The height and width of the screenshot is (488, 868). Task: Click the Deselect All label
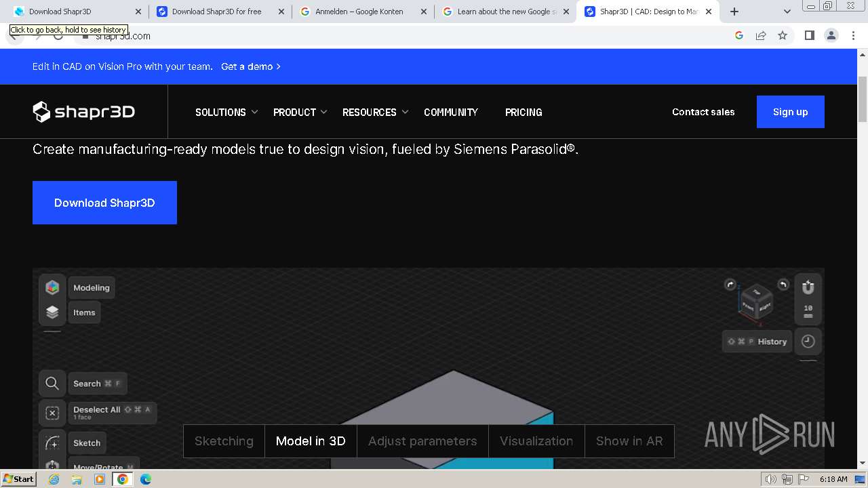[113, 413]
